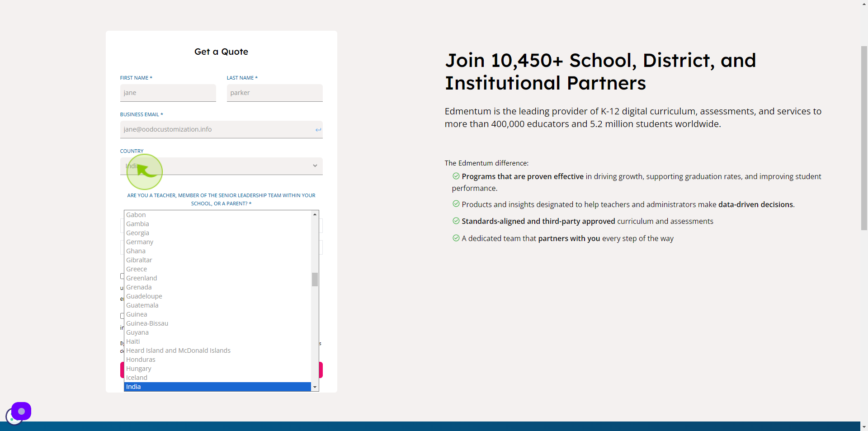Viewport: 868px width, 431px height.
Task: Choose Heard Island and McDonald Islands
Action: click(217, 350)
